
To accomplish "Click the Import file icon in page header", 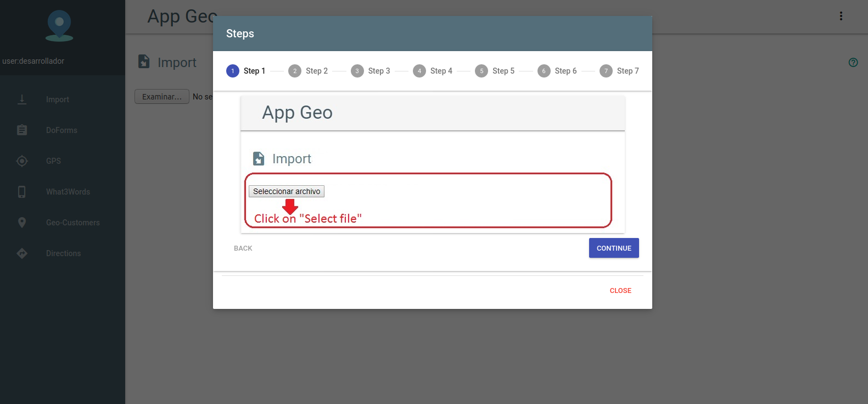I will point(144,62).
